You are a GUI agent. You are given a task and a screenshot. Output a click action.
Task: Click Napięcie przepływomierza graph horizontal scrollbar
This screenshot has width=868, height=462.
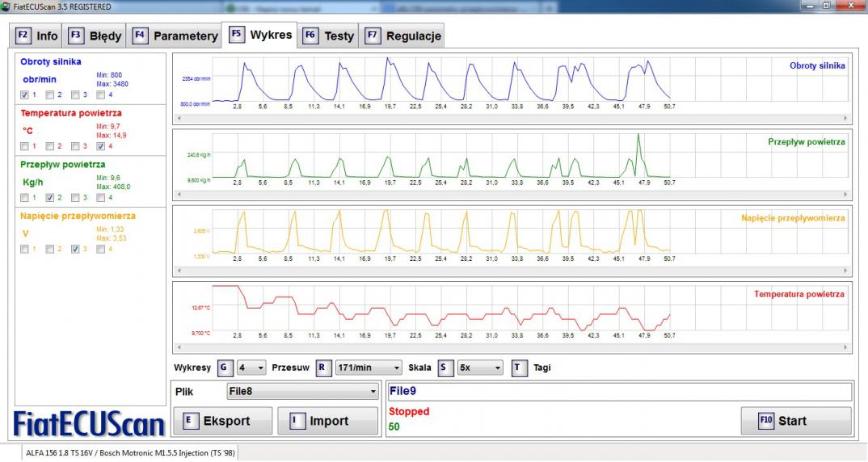point(512,271)
